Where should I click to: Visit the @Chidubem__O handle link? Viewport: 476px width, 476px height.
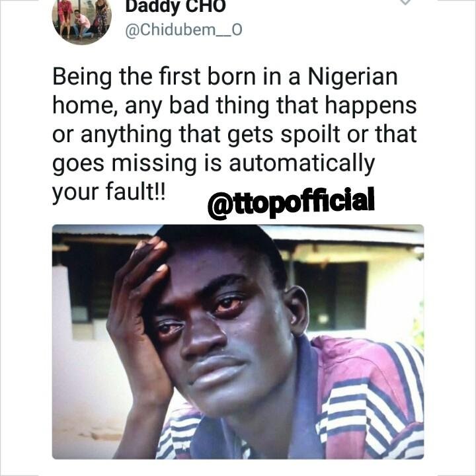[184, 30]
